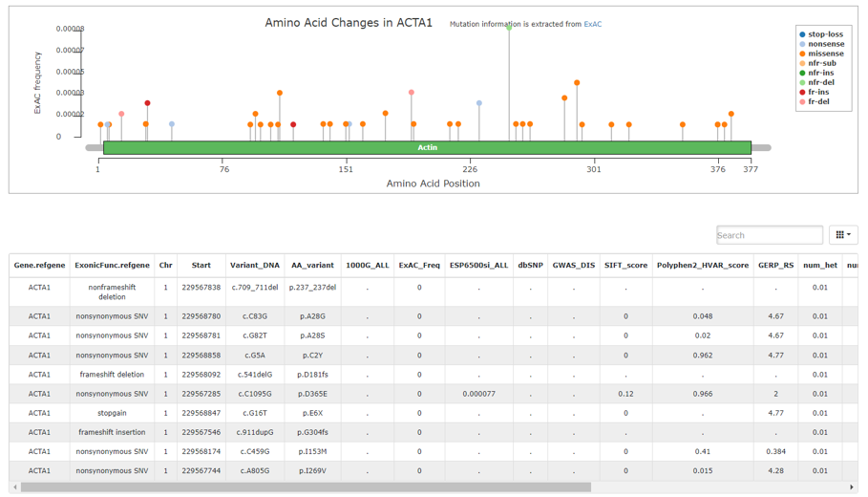The image size is (868, 497).
Task: Select the cell '229567744'
Action: click(x=201, y=471)
